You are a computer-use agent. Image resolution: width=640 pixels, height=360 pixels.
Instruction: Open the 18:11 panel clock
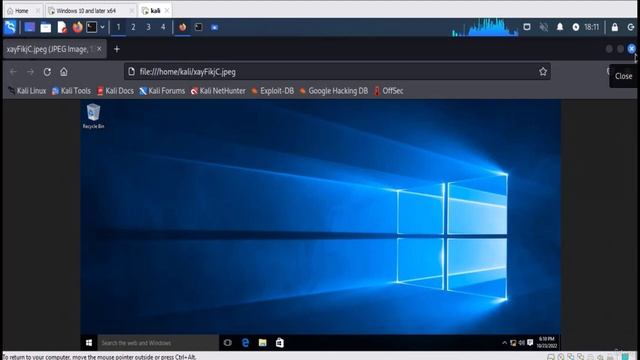coord(591,27)
